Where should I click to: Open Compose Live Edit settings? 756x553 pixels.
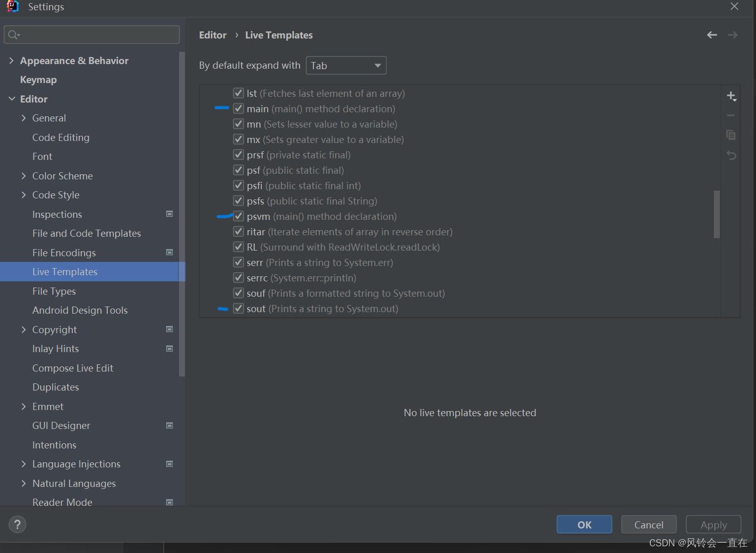pyautogui.click(x=73, y=368)
